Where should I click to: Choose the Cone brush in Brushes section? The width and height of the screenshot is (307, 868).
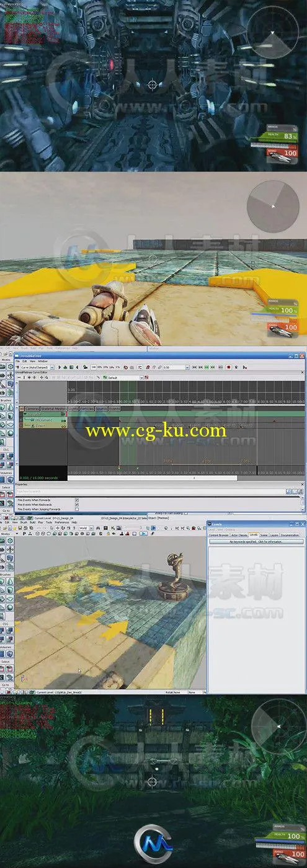(10, 582)
